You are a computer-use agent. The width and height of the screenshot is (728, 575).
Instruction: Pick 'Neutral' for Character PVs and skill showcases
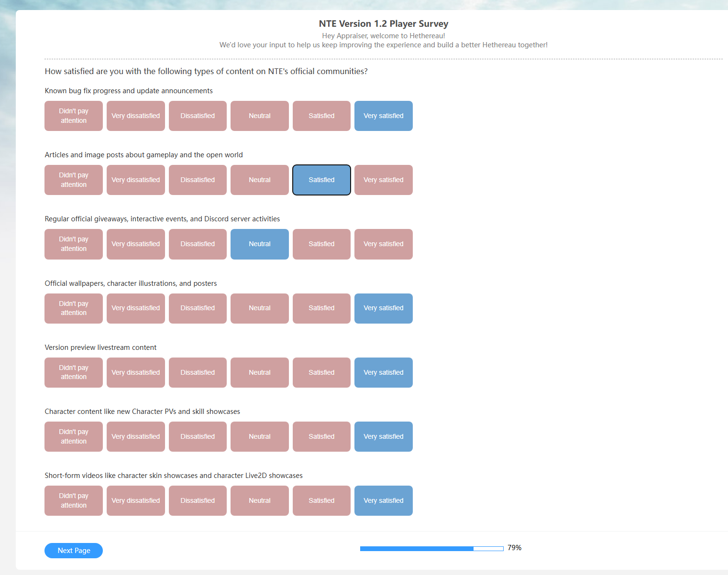260,436
